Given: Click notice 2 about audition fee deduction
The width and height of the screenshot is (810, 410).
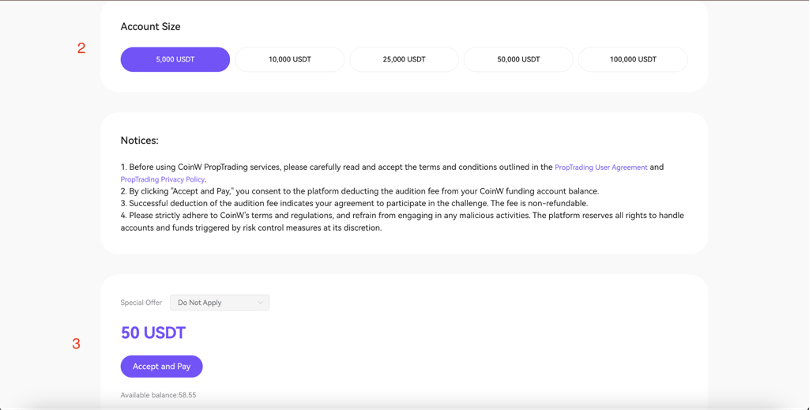Looking at the screenshot, I should coord(360,191).
